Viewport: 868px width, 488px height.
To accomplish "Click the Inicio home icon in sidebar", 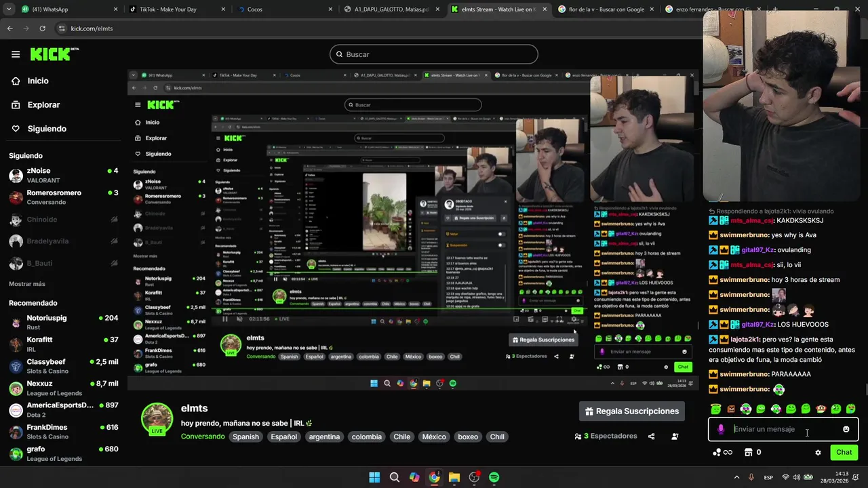I will click(16, 81).
